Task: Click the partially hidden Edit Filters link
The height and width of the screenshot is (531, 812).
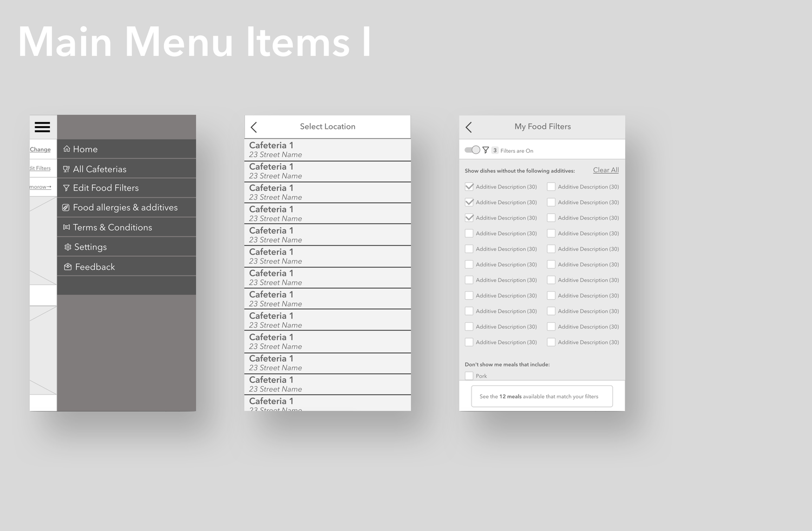Action: [40, 169]
